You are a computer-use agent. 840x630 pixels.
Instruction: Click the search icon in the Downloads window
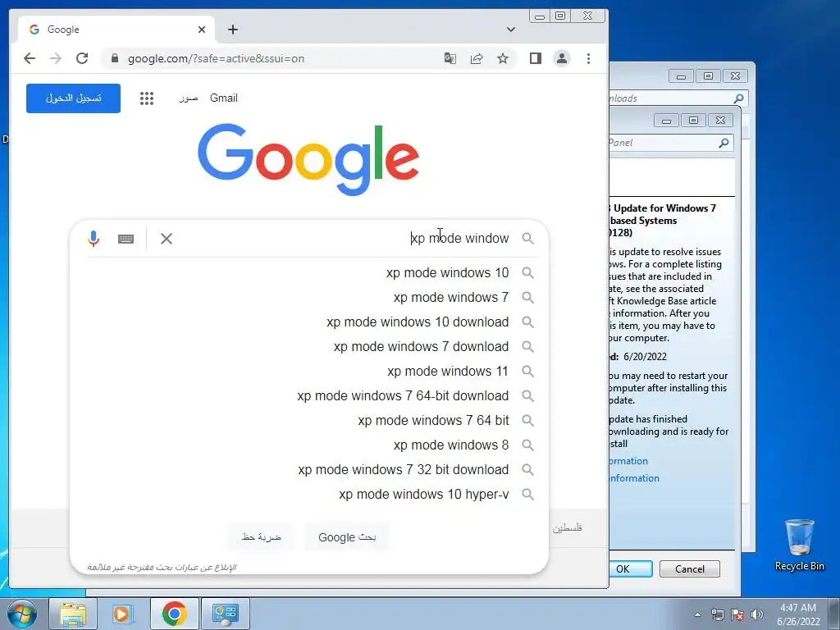click(x=739, y=98)
